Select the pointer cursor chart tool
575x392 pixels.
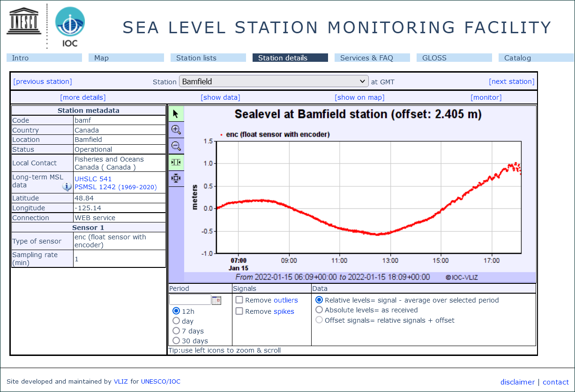pos(176,114)
